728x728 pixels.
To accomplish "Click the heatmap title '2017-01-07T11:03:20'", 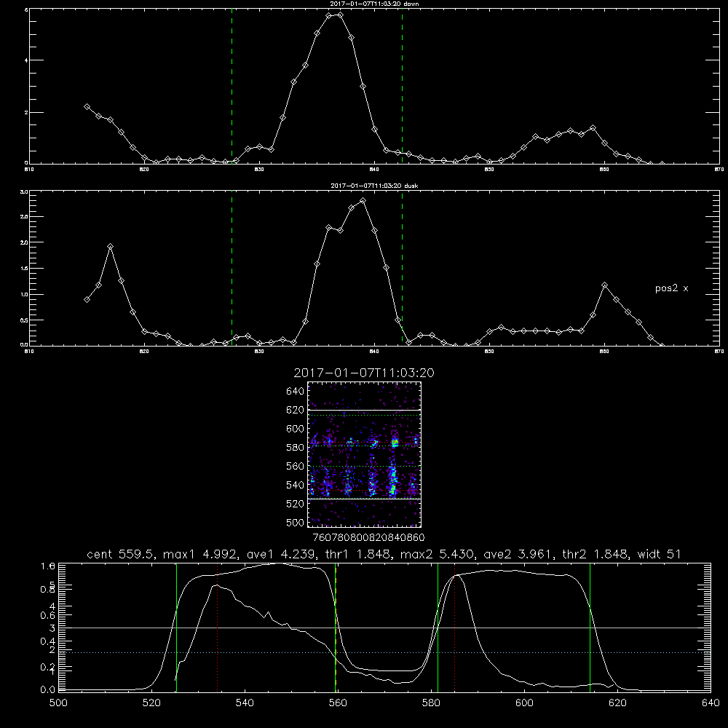I will click(x=364, y=373).
